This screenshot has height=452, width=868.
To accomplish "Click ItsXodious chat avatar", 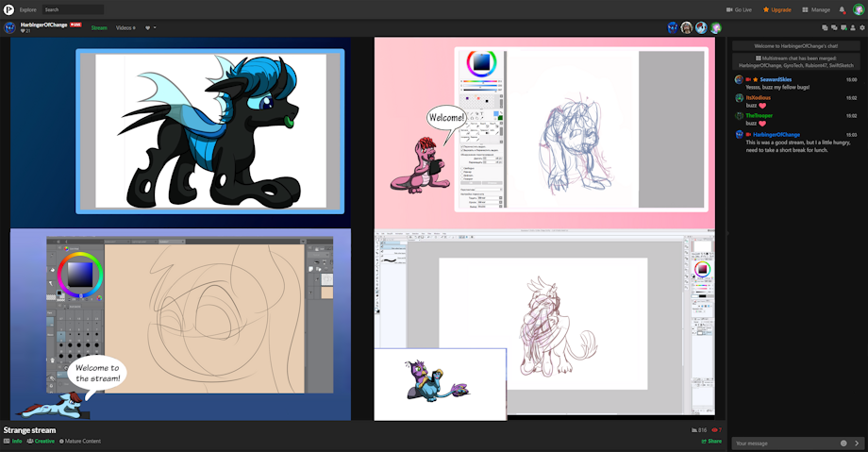I will pos(739,98).
